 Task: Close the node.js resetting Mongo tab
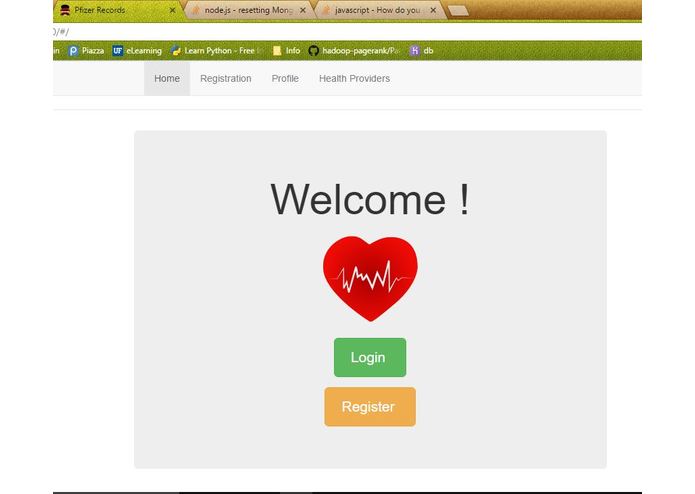click(303, 10)
